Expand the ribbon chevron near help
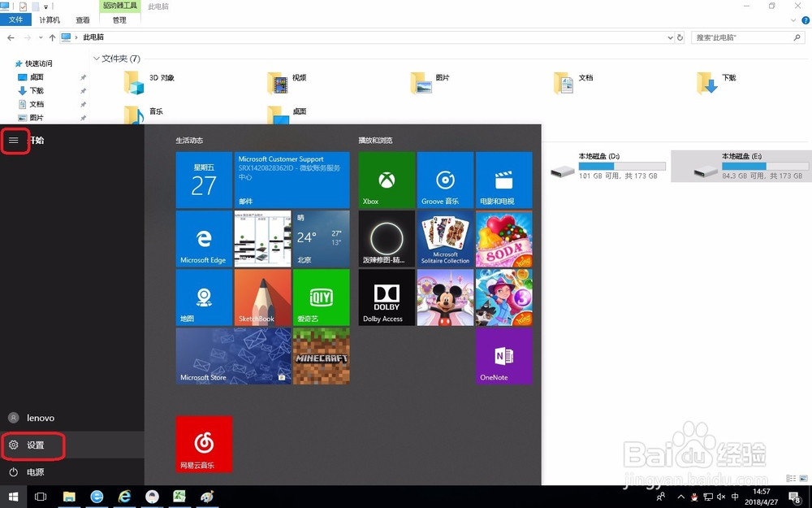812x508 pixels. 793,20
